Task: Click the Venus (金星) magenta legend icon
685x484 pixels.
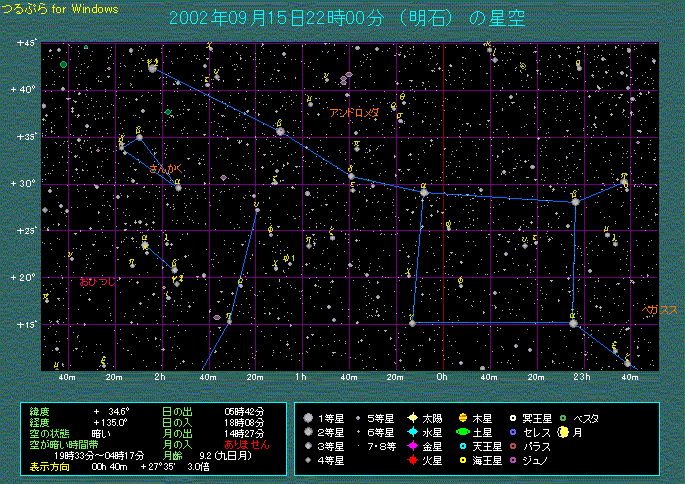Action: (x=412, y=446)
